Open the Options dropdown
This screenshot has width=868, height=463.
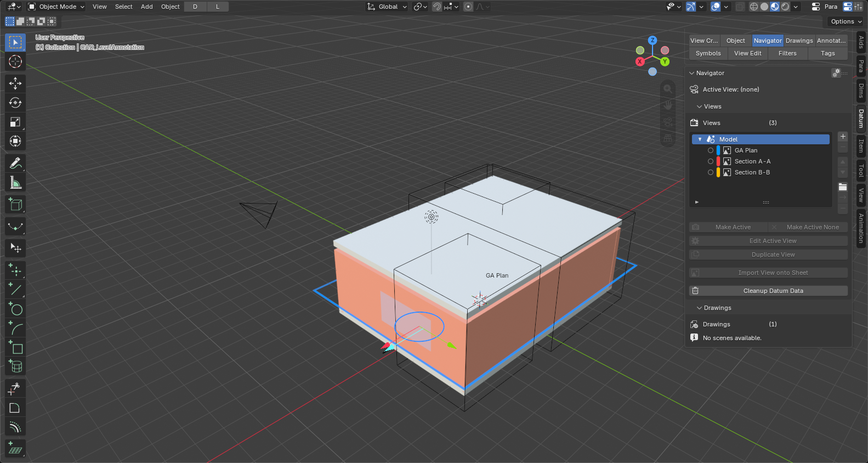pyautogui.click(x=846, y=21)
